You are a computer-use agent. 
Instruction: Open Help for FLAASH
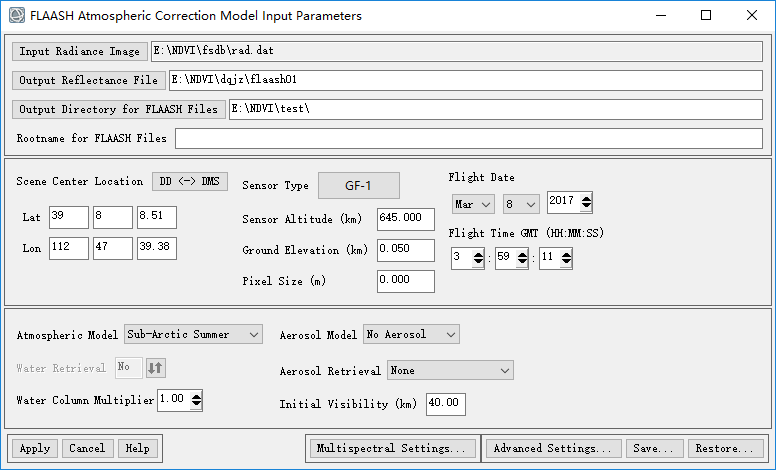(138, 449)
